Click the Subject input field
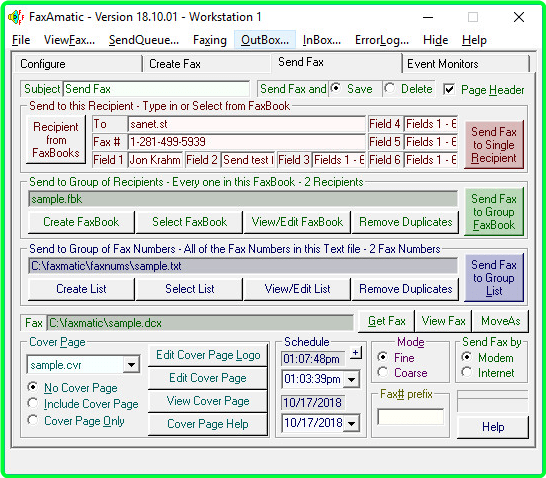 (156, 89)
